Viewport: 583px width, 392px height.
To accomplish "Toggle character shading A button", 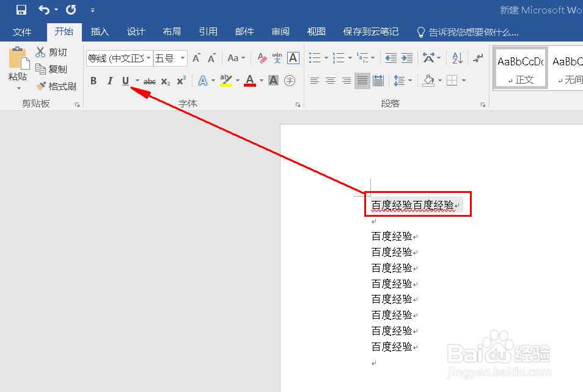I will coord(273,80).
